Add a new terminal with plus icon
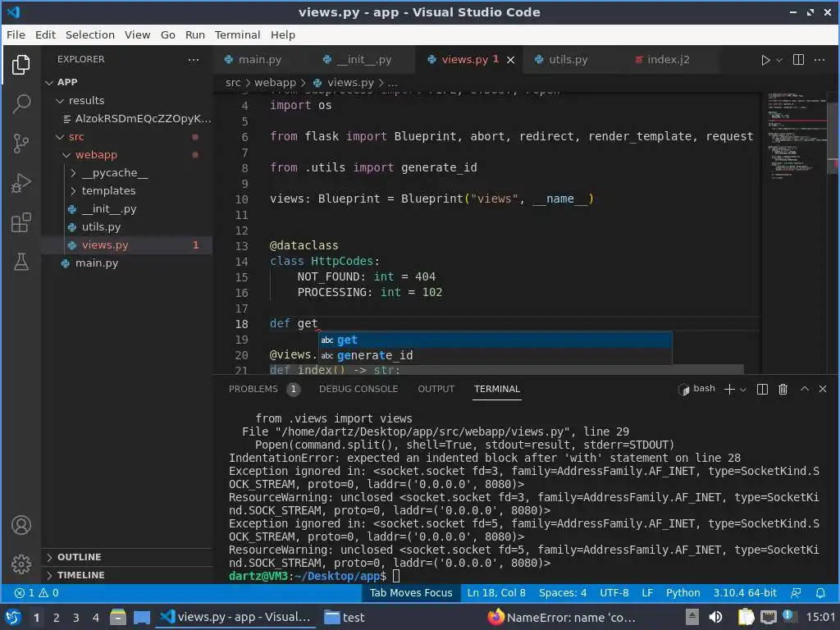This screenshot has height=630, width=840. click(729, 389)
